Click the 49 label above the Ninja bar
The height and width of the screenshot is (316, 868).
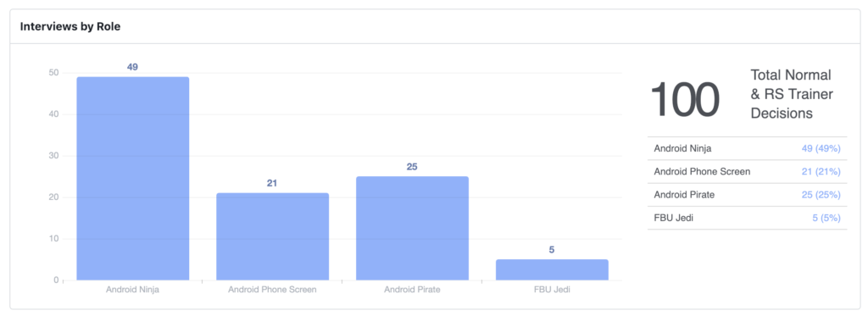tap(132, 67)
